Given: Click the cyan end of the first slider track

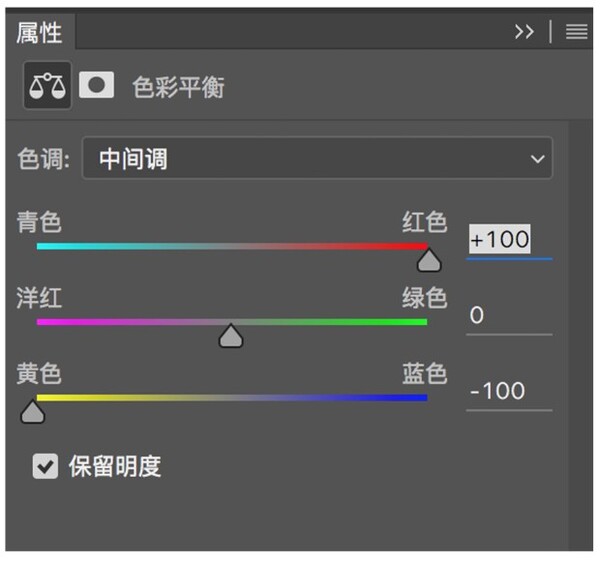Looking at the screenshot, I should [44, 246].
